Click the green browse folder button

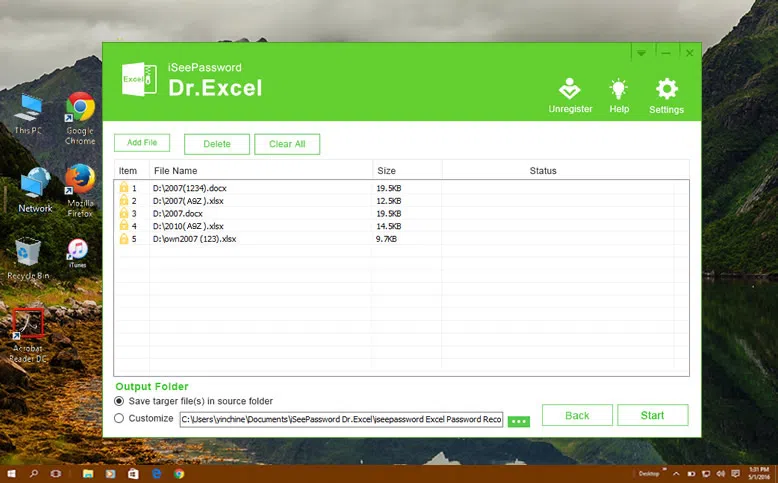[x=518, y=421]
